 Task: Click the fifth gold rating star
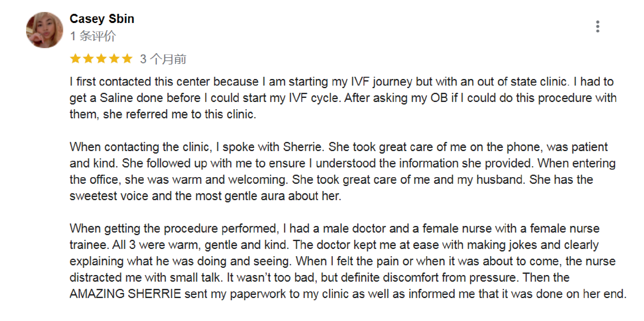pos(127,59)
